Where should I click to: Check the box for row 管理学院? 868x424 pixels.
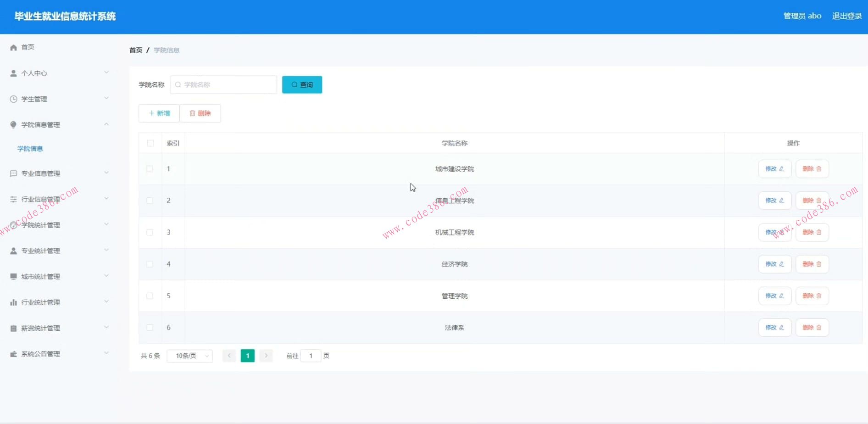(x=150, y=296)
